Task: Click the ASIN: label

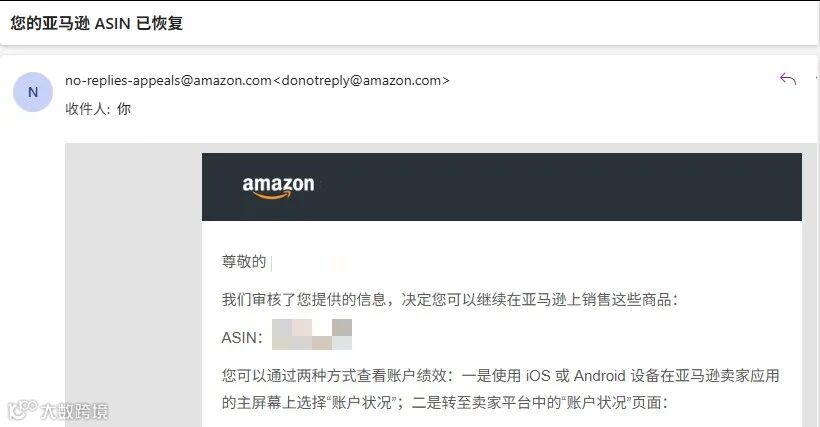Action: [x=242, y=338]
